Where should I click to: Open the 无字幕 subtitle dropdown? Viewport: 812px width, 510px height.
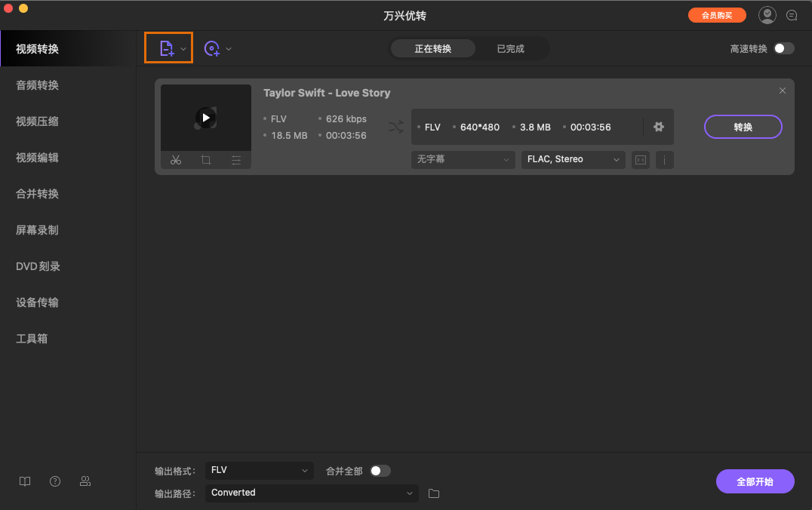coord(463,159)
